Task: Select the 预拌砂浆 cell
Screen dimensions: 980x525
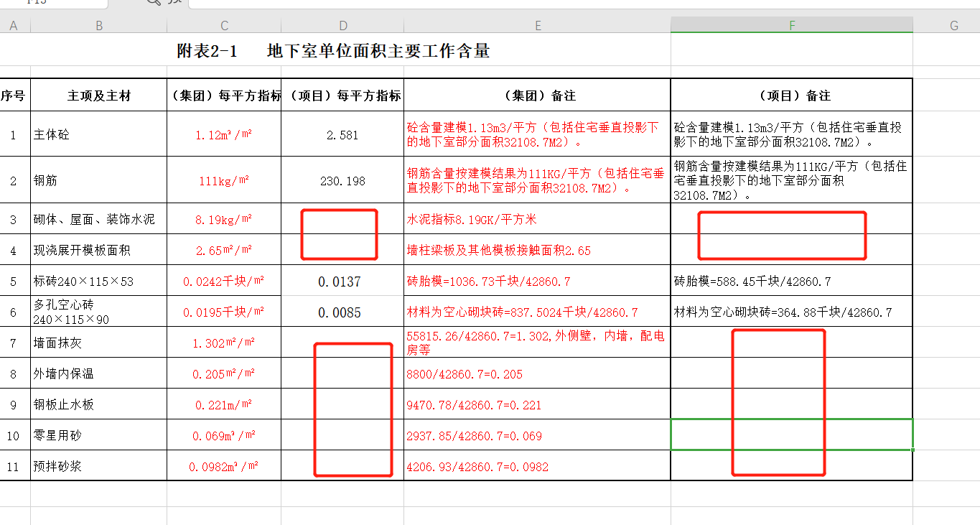Action: (x=99, y=466)
